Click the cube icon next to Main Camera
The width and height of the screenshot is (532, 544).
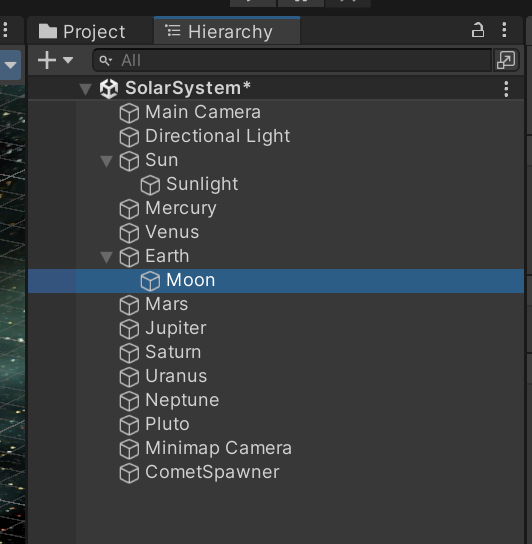[x=129, y=113]
